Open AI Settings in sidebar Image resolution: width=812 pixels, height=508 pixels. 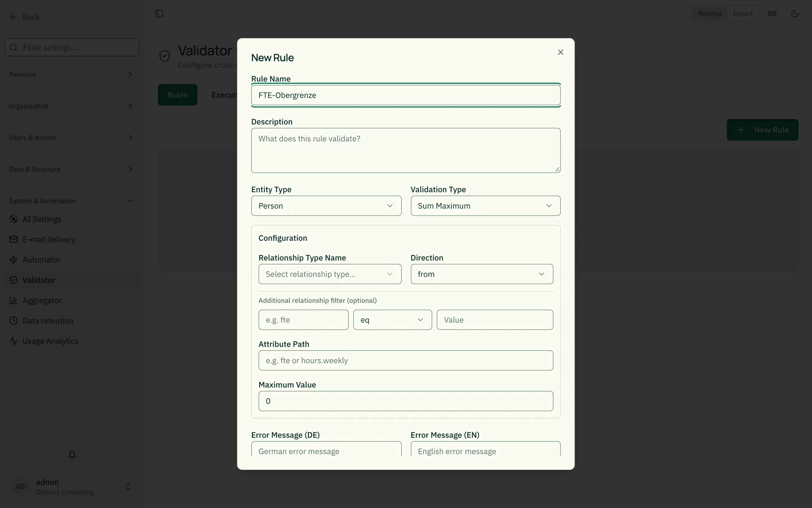(72, 219)
